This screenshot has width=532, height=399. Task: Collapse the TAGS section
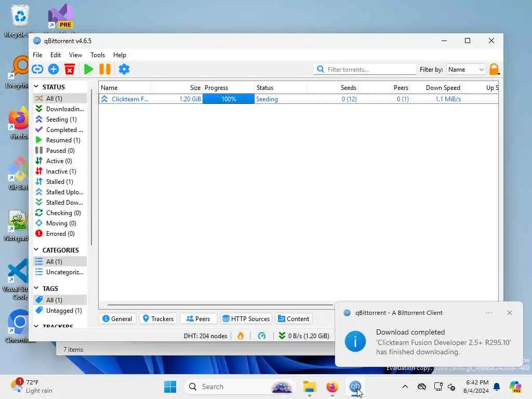point(36,288)
